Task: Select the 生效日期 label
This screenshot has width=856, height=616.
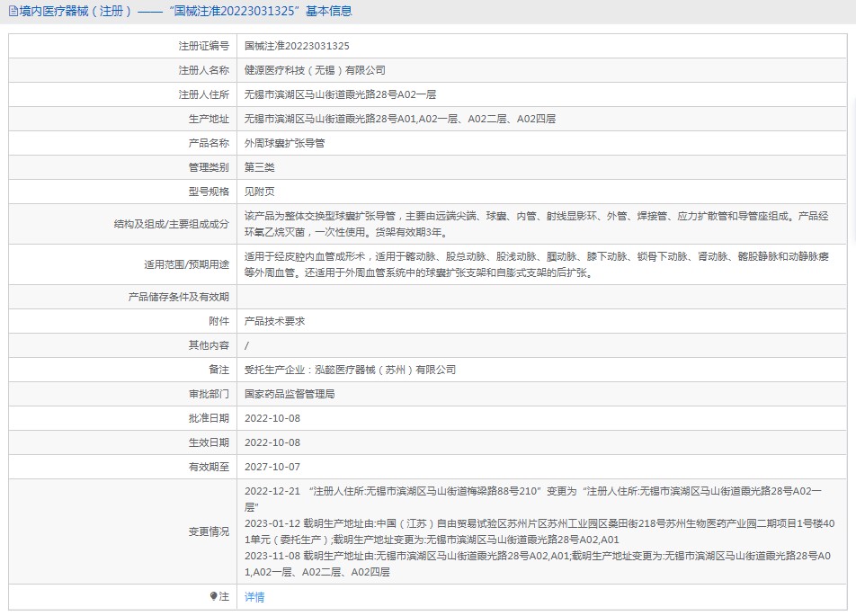Action: [x=209, y=442]
